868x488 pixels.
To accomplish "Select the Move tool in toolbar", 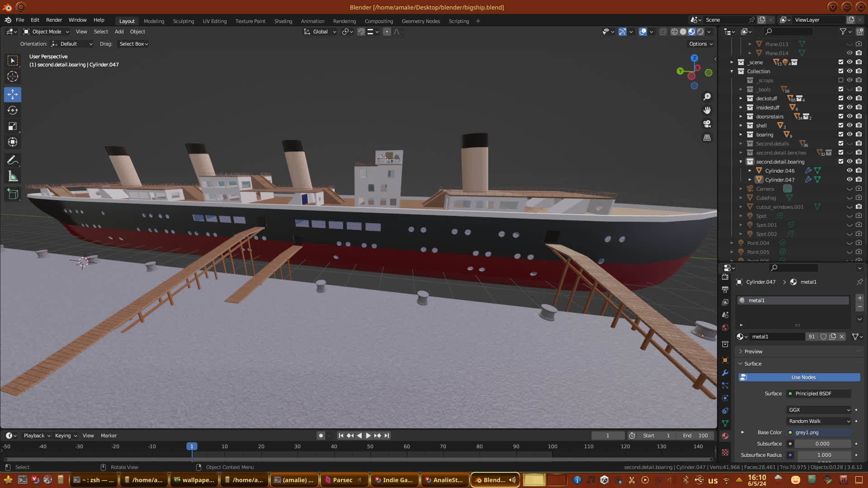I will [x=13, y=94].
